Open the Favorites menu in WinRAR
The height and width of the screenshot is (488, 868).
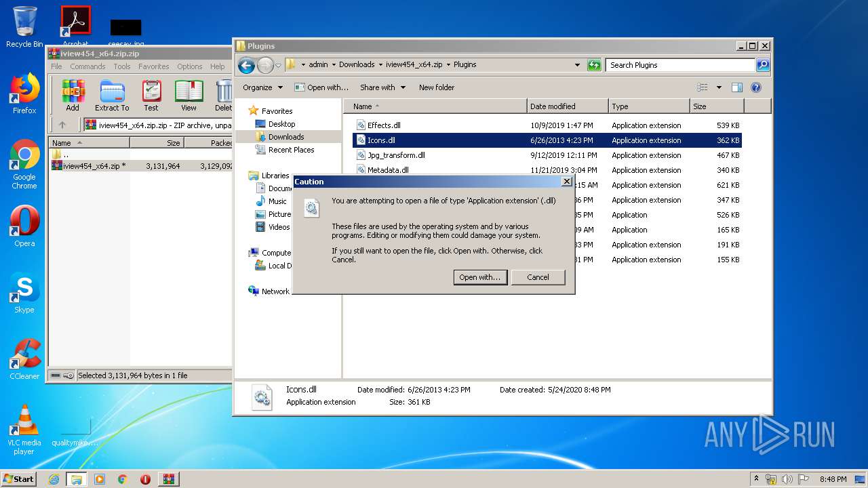pyautogui.click(x=154, y=66)
